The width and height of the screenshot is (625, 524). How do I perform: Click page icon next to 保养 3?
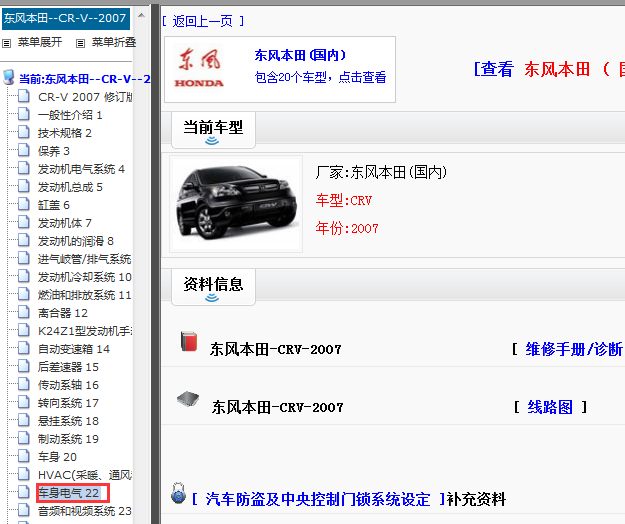(24, 150)
